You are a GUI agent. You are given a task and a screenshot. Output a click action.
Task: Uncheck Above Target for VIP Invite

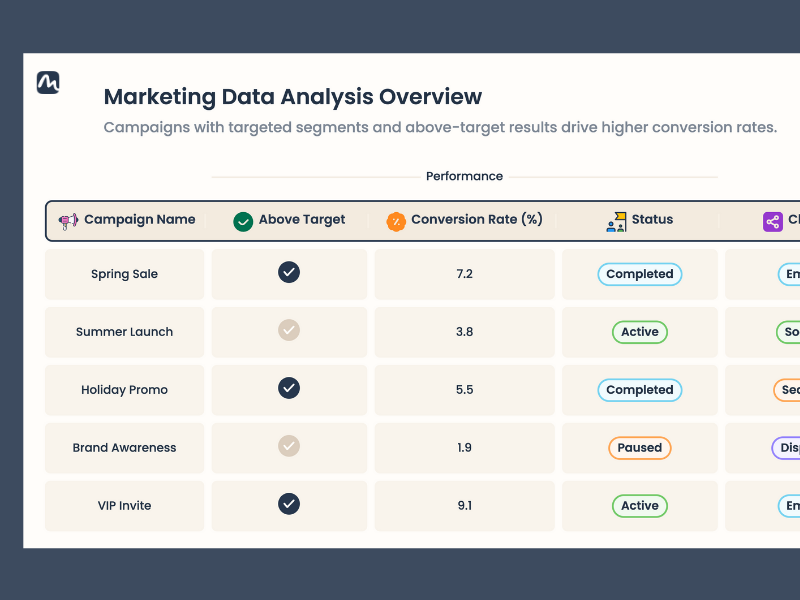(x=289, y=504)
